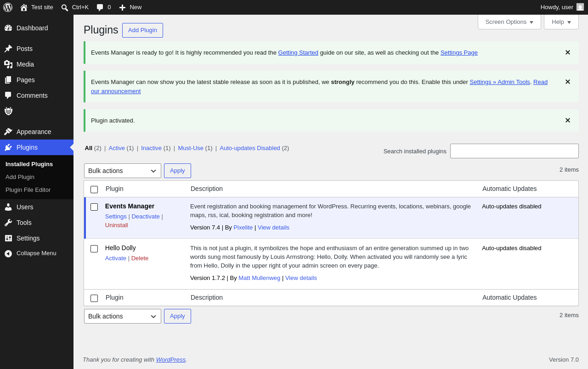Open Posts pushpin icon

pyautogui.click(x=8, y=49)
